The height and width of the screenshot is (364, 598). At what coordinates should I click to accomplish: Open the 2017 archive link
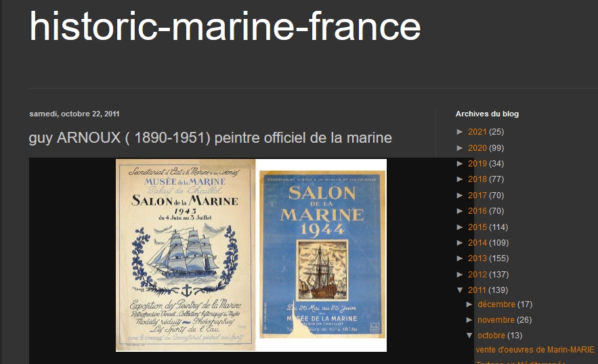(x=477, y=195)
